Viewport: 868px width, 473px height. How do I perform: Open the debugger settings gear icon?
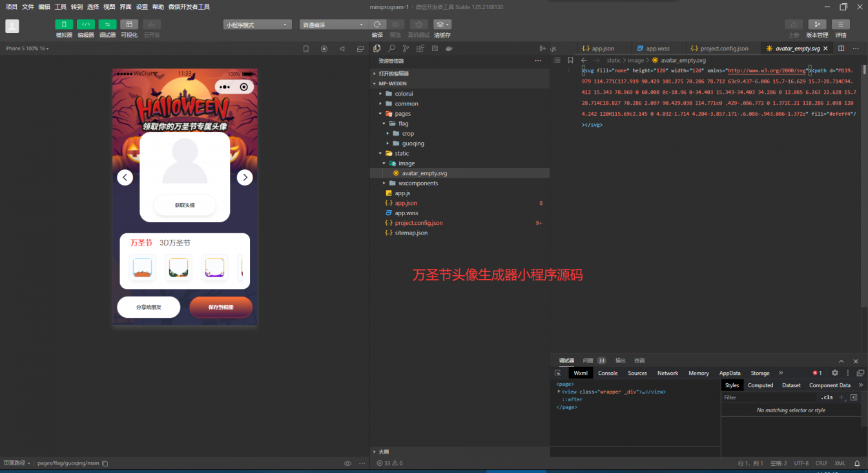835,373
